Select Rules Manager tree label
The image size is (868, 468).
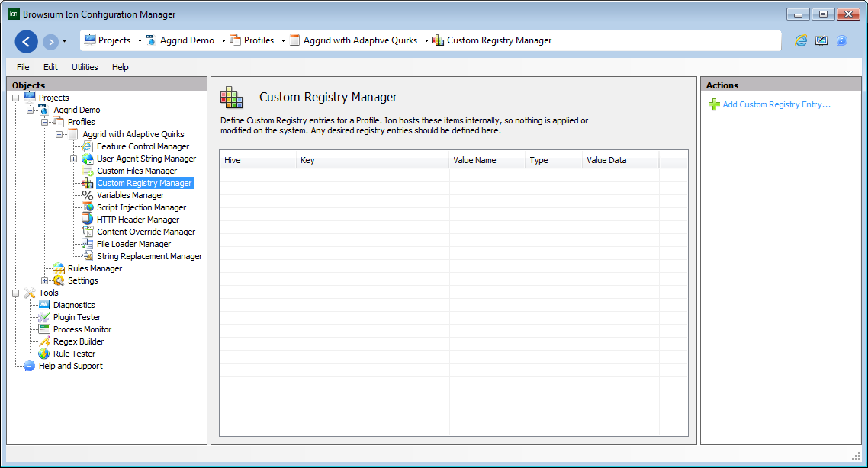pyautogui.click(x=95, y=268)
